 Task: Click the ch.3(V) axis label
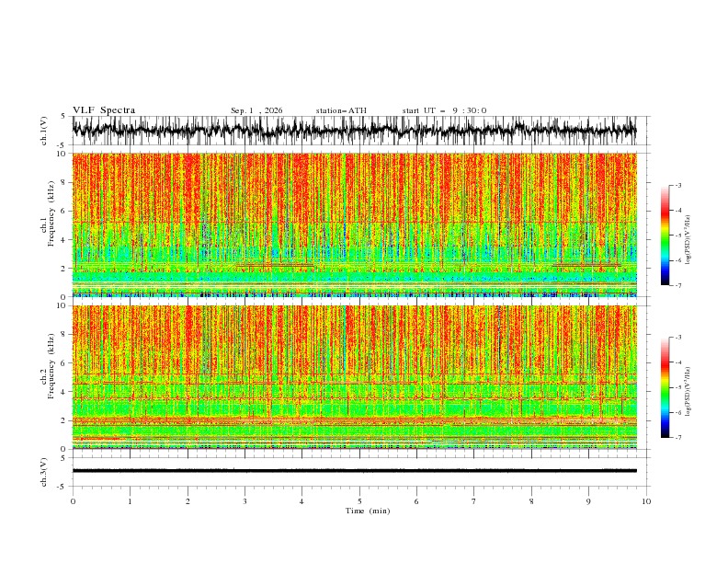[x=44, y=472]
